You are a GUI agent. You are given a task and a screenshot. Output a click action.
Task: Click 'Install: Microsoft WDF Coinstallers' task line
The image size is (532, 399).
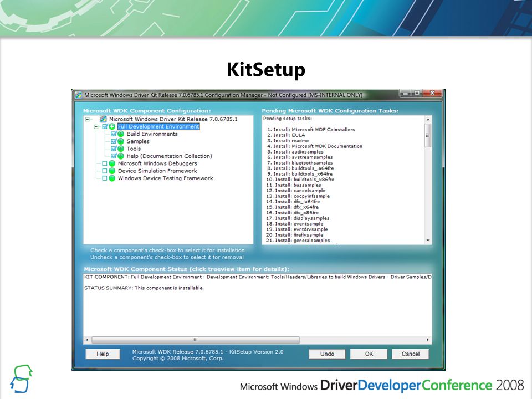(x=311, y=130)
